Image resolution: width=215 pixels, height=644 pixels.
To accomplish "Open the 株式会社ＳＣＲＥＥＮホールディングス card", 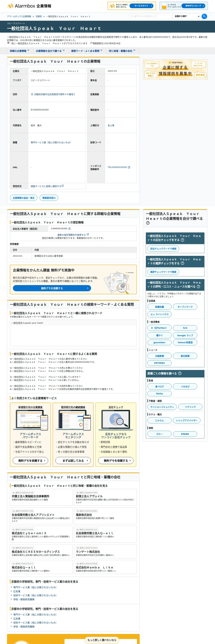I will click(41, 551).
